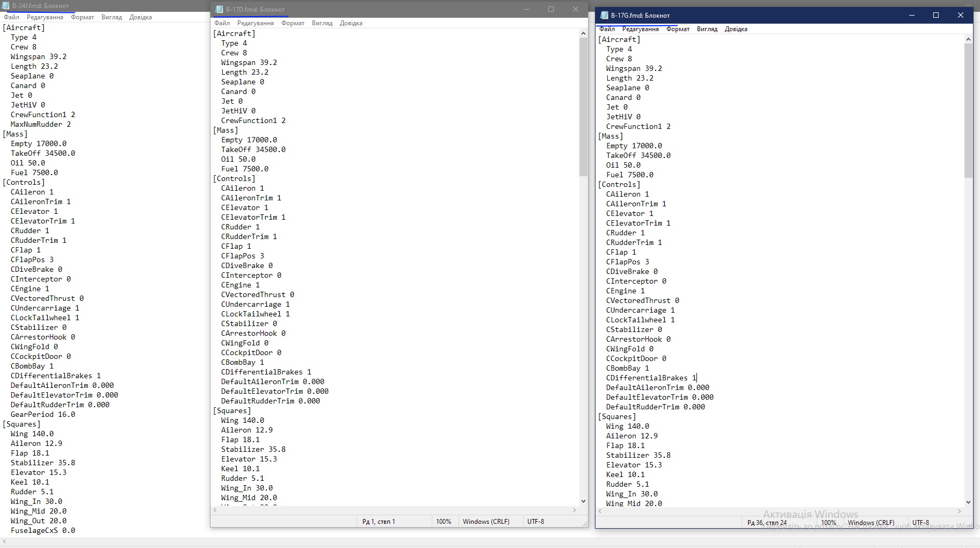This screenshot has width=980, height=548.
Task: Click the 'TakeOff 34500.0' line in B-17D window
Action: click(x=253, y=149)
